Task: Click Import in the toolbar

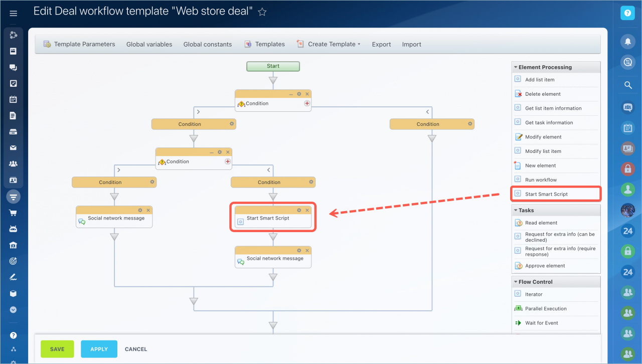Action: tap(411, 44)
